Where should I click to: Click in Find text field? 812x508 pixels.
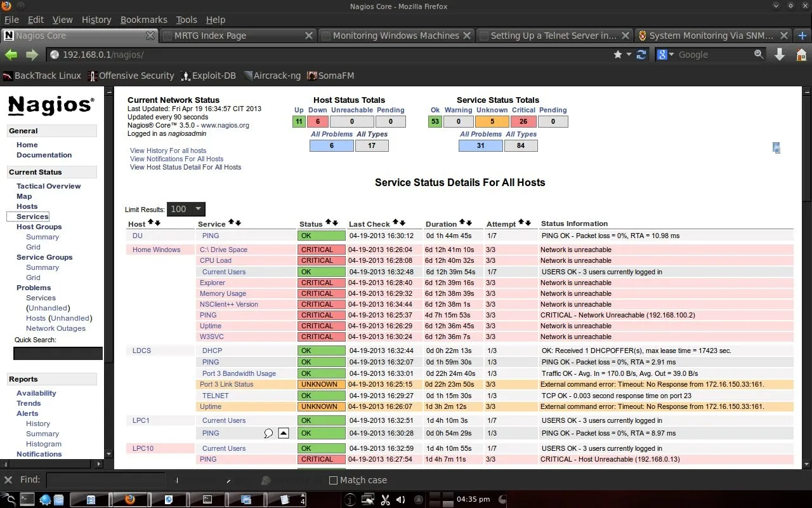pos(106,480)
